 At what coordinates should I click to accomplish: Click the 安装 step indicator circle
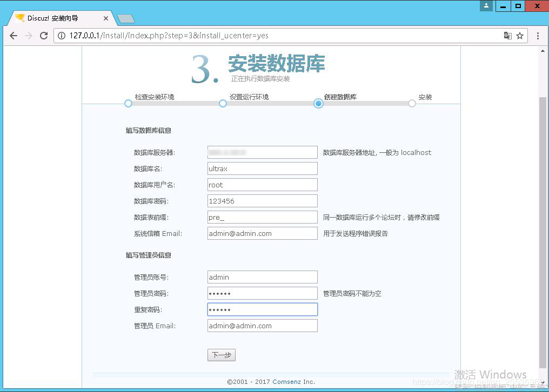point(412,103)
